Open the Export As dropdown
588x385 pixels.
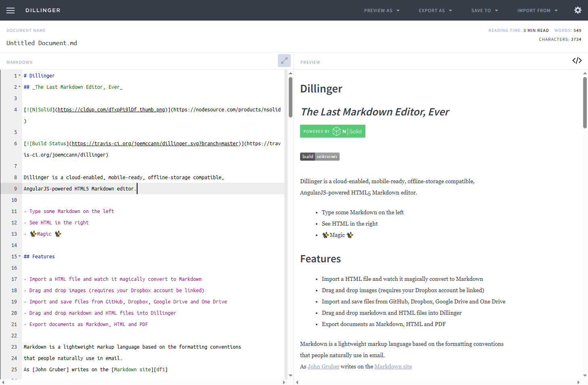435,10
